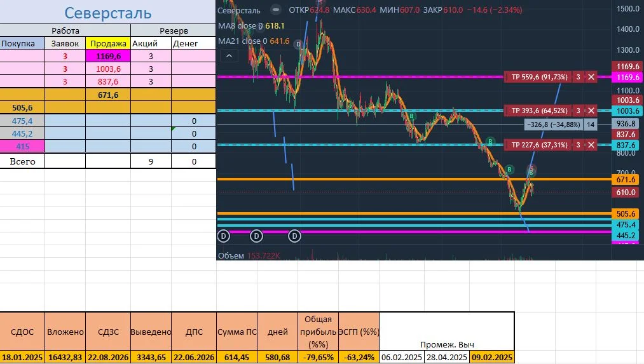Collapse the indicator legend with the chevron button
Viewport: 644px width, 364px height.
[229, 56]
